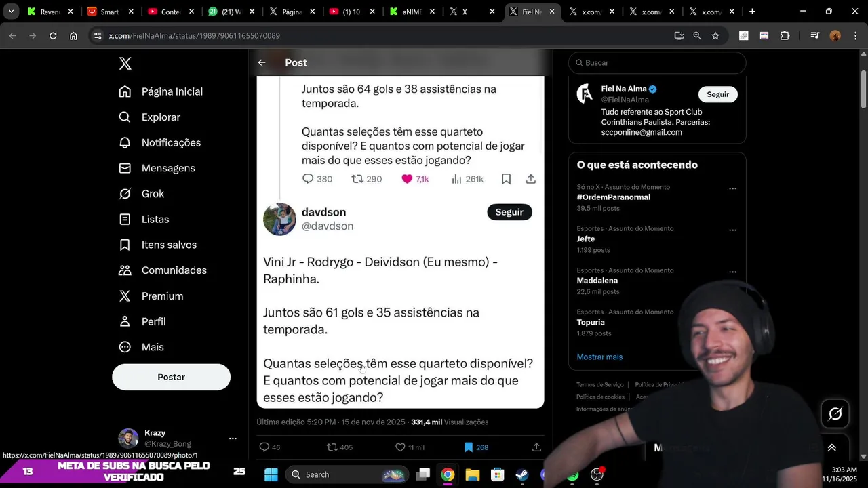The height and width of the screenshot is (488, 868).
Task: Switch to the Smart browser tab
Action: point(111,12)
